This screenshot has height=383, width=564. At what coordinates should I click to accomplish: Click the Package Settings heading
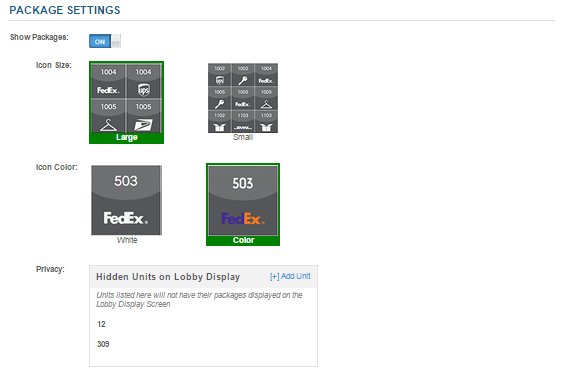coord(65,10)
